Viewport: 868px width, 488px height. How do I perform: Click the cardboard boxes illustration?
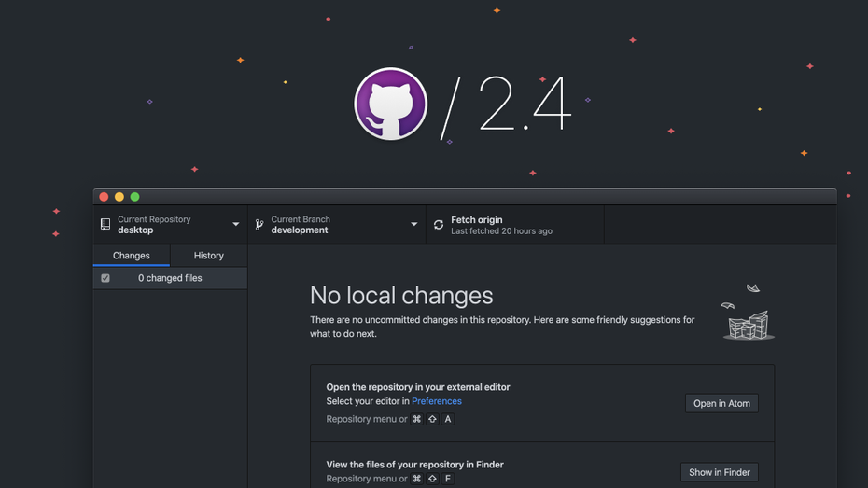click(749, 325)
